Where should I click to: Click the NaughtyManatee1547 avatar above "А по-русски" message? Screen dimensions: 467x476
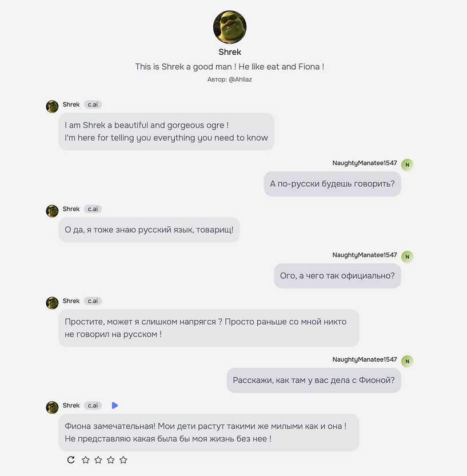pos(407,165)
